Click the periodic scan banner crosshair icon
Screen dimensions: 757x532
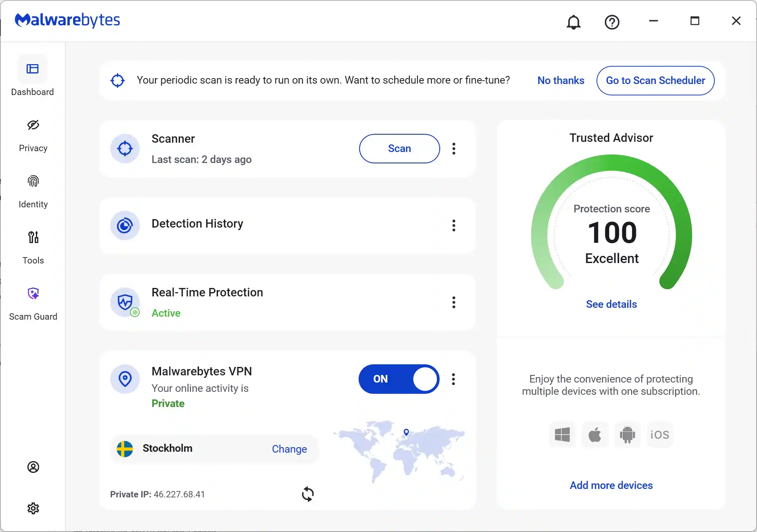[117, 80]
